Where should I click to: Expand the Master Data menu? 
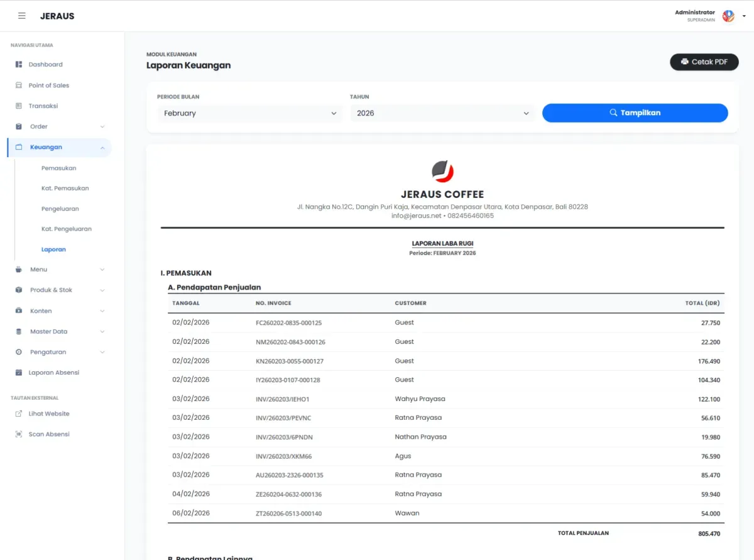click(102, 332)
